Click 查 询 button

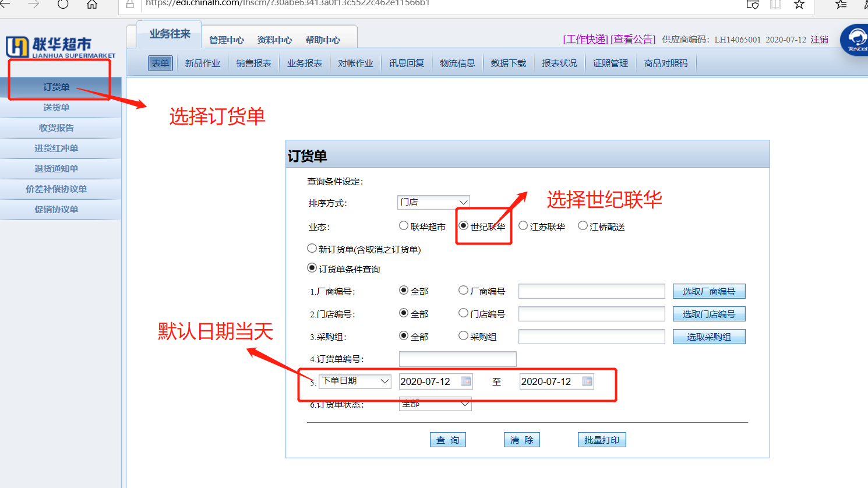(x=447, y=440)
